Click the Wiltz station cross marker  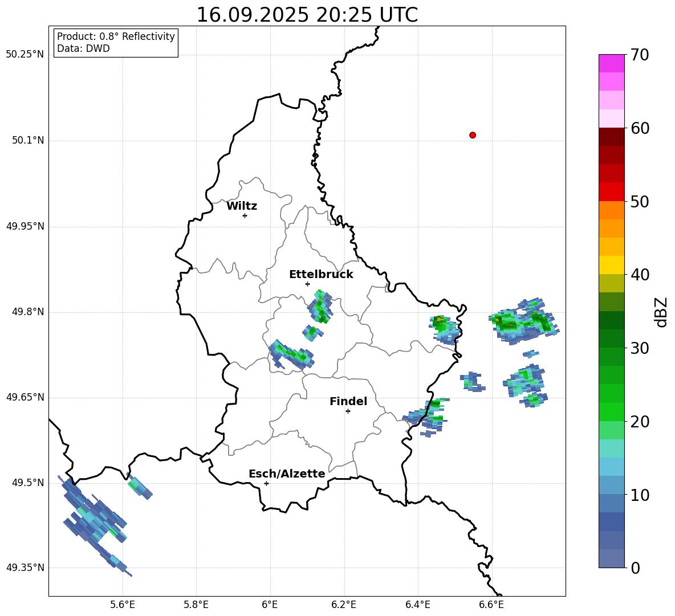pyautogui.click(x=245, y=215)
